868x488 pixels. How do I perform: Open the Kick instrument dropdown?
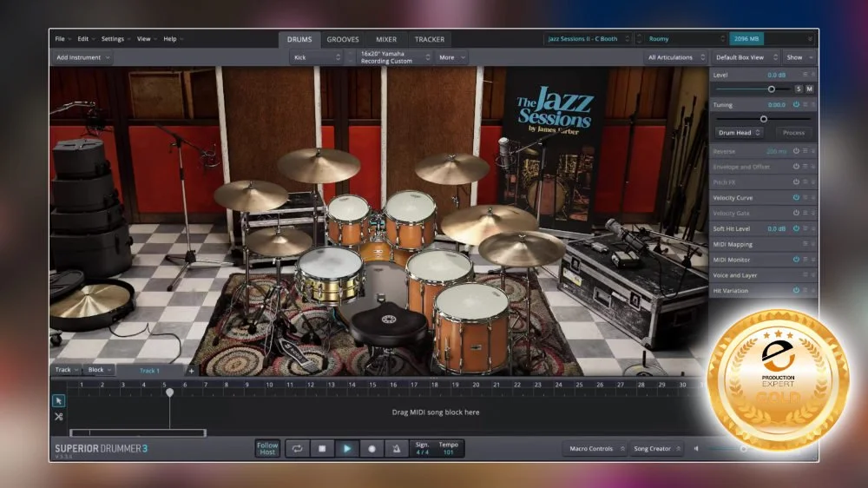(x=316, y=57)
